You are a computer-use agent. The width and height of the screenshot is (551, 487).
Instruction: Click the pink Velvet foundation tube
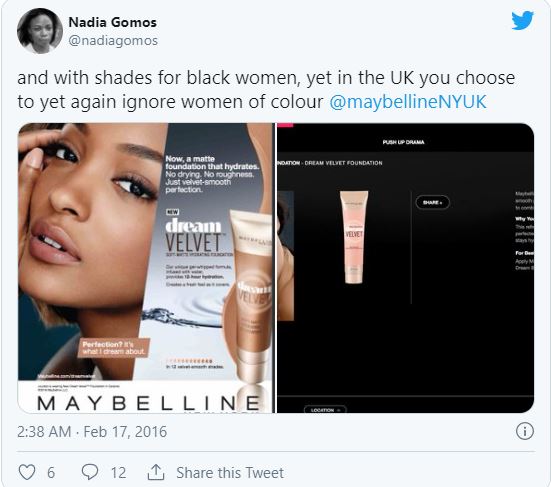coord(354,237)
